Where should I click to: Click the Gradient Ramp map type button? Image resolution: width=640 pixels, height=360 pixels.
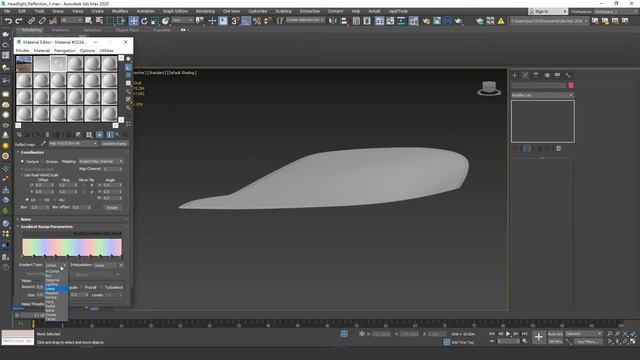pos(114,144)
